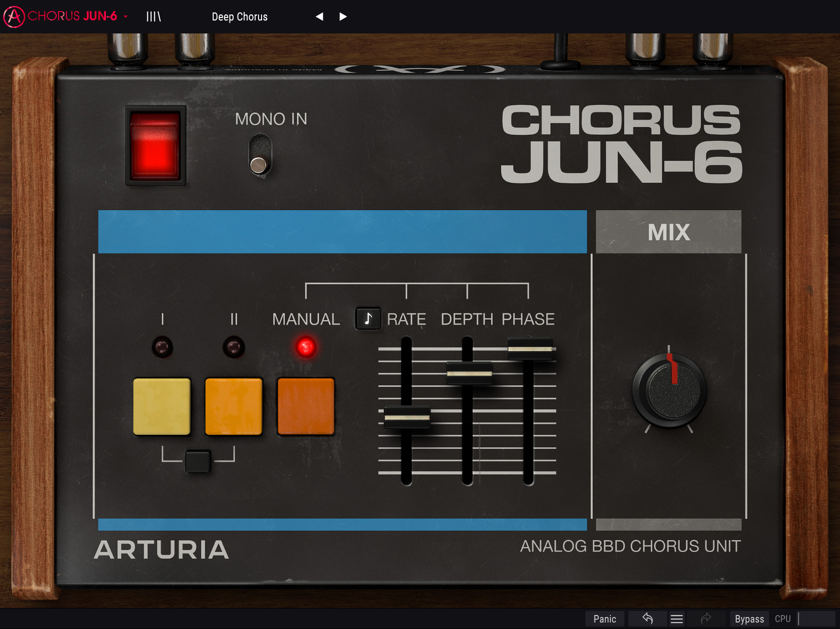Click the CPU meter
Image resolution: width=840 pixels, height=629 pixels.
pos(805,619)
